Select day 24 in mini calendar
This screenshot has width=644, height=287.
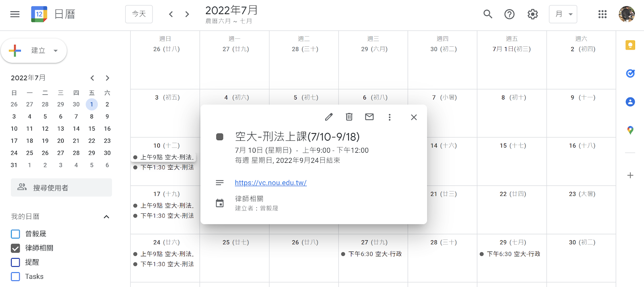click(14, 153)
